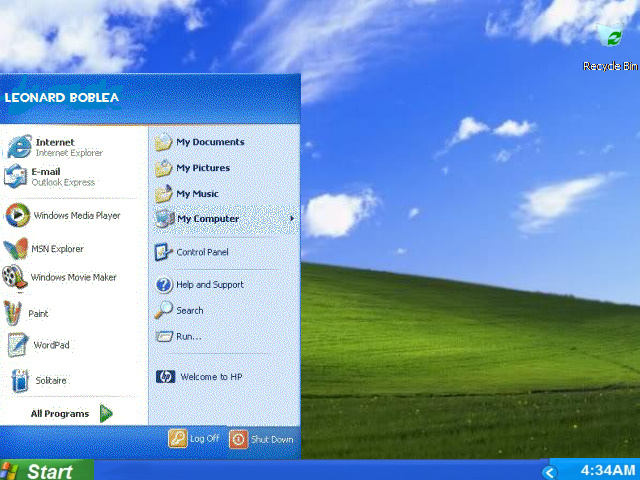Click the "Recycle Bin" desktop label

click(x=610, y=66)
